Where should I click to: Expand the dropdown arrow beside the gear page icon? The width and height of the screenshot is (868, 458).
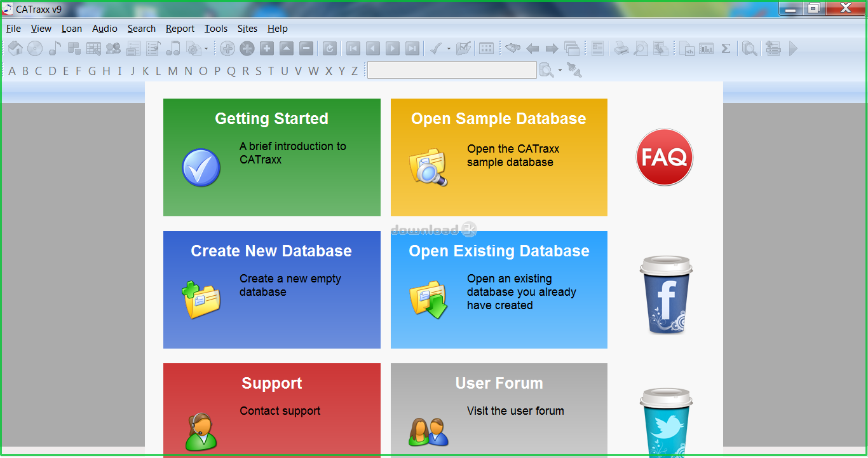[x=206, y=49]
